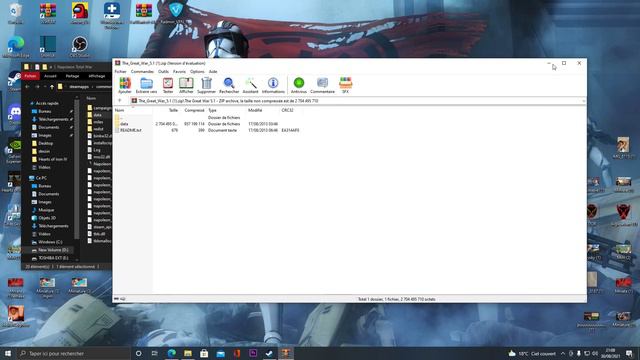Open the Aide menu
This screenshot has height=360, width=640.
tap(213, 71)
